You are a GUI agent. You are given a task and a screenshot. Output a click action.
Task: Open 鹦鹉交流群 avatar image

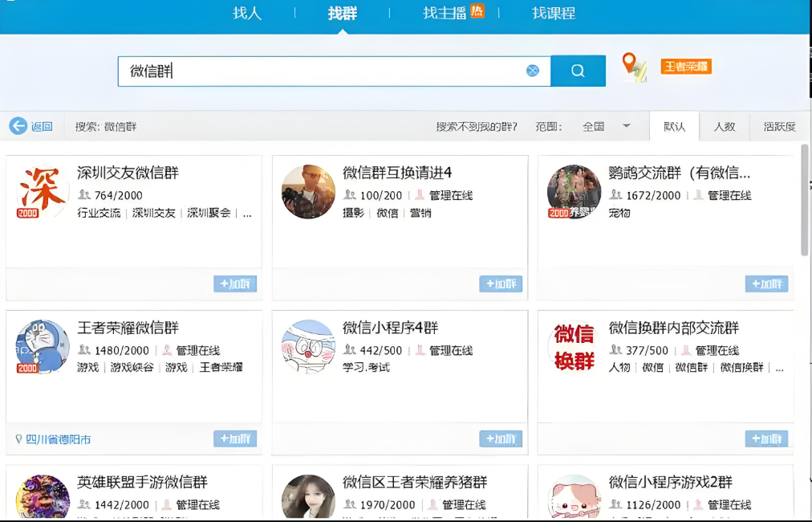click(x=574, y=192)
